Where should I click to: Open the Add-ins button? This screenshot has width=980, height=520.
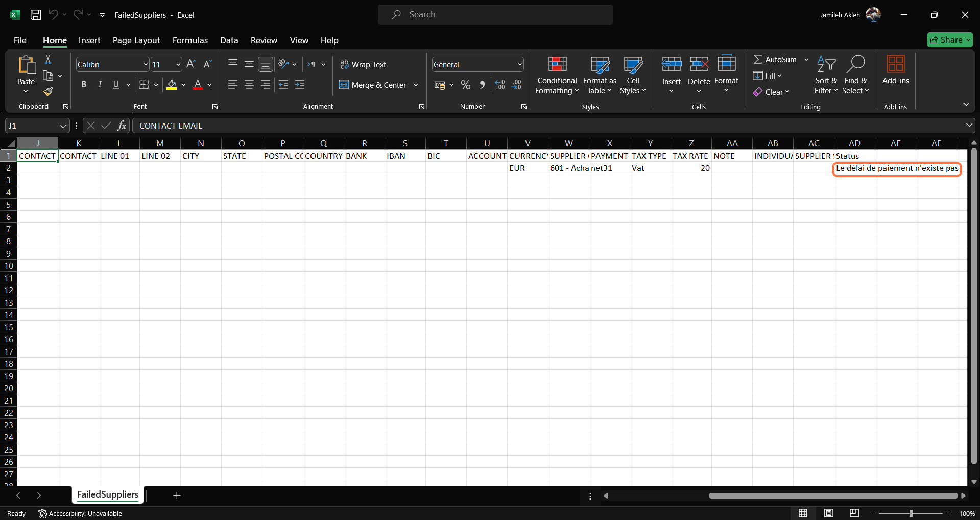point(896,70)
